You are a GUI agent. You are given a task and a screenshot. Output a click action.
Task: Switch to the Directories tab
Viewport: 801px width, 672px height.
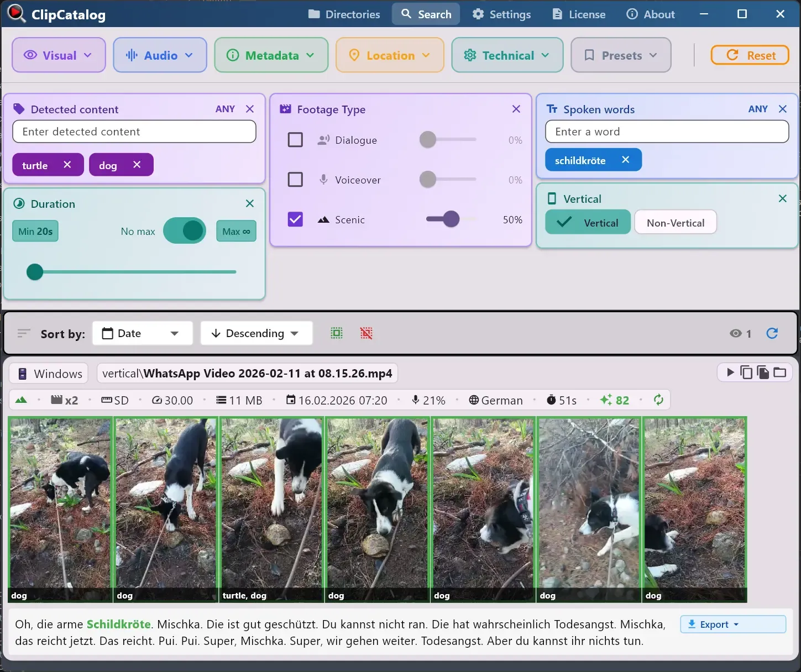click(x=343, y=14)
